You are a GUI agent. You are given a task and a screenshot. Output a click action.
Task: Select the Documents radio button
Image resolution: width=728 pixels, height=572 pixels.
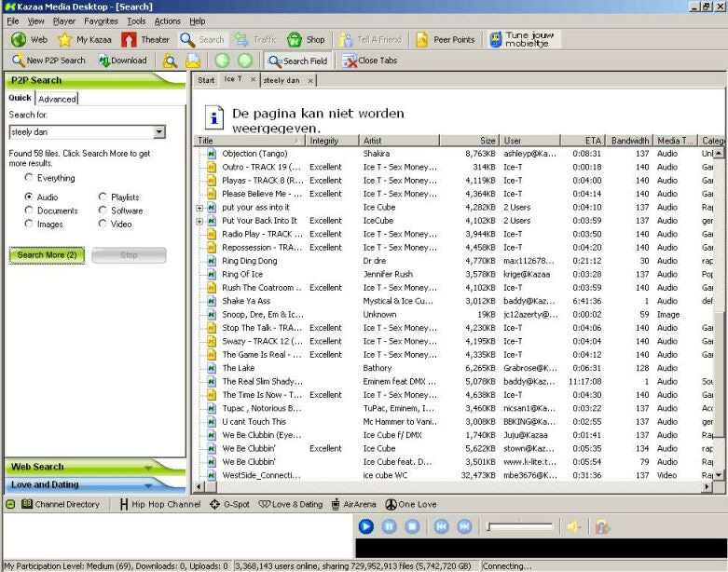click(29, 211)
